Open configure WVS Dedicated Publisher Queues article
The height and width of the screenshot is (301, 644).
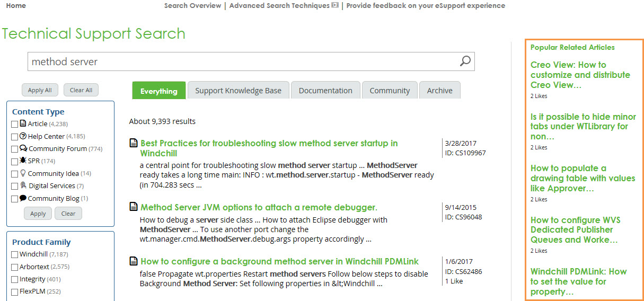[x=576, y=229]
